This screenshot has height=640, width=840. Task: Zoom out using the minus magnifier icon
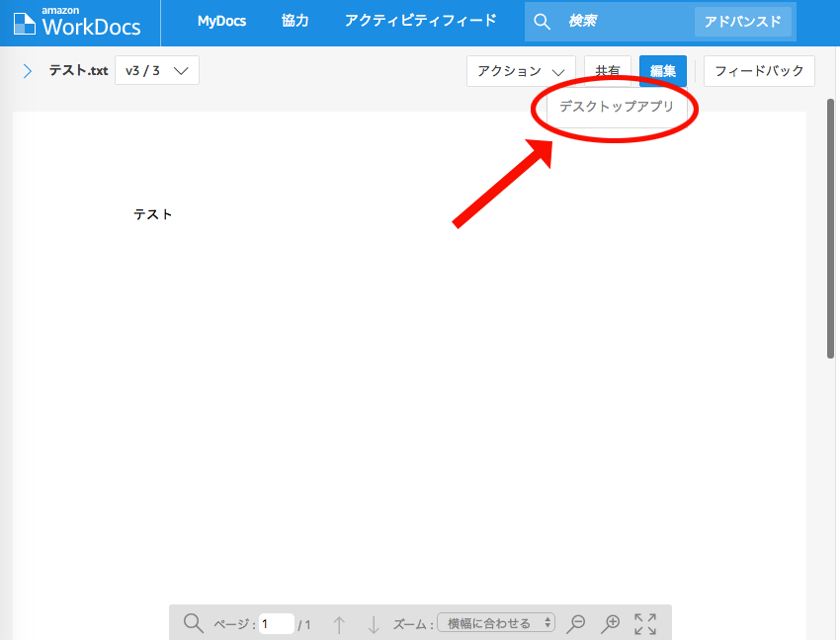pos(577,623)
